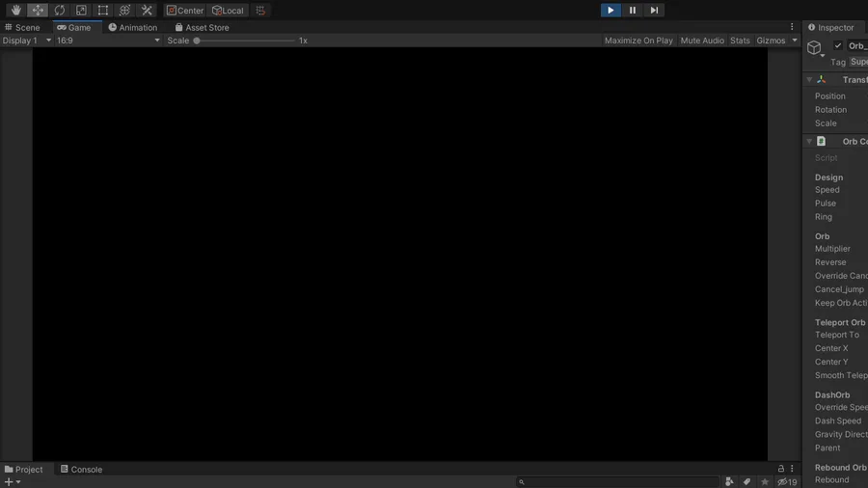This screenshot has width=868, height=488.
Task: Click the Teleport To property label
Action: (x=837, y=335)
